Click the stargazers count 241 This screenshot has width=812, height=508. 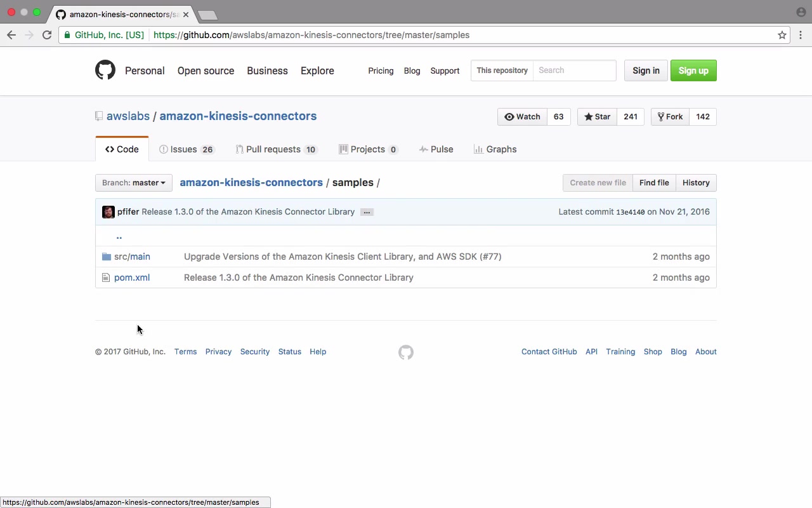point(631,117)
